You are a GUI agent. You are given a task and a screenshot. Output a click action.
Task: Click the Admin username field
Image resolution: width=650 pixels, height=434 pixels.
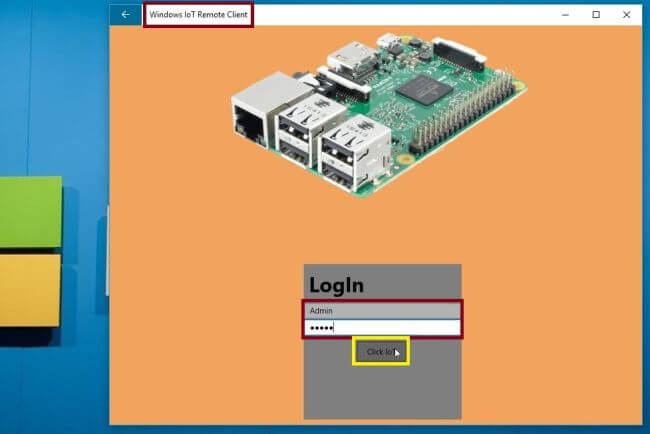(x=382, y=310)
